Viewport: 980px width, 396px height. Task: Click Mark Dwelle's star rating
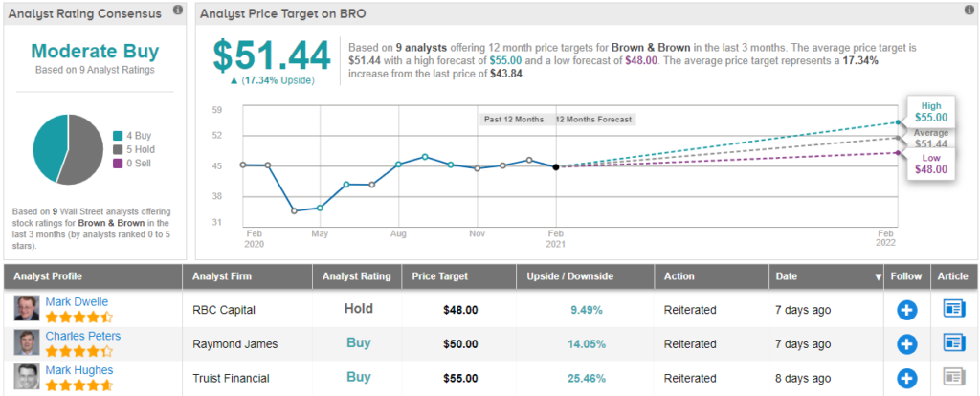[79, 317]
